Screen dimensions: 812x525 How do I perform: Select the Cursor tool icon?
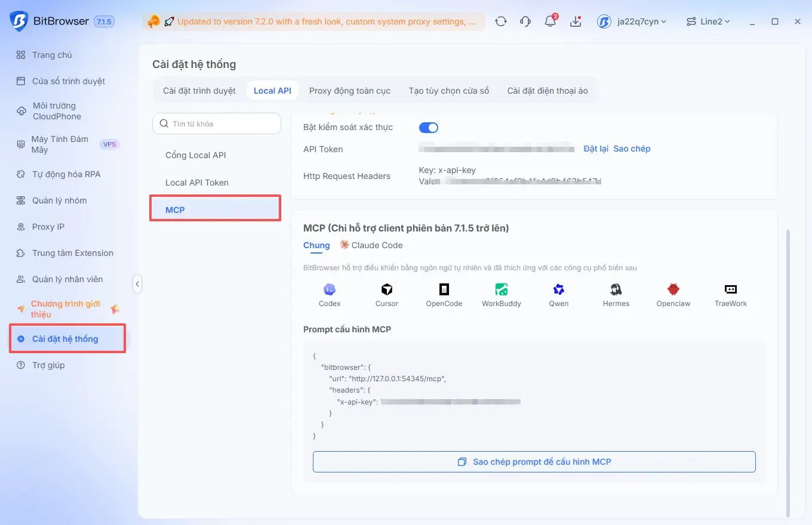coord(387,290)
